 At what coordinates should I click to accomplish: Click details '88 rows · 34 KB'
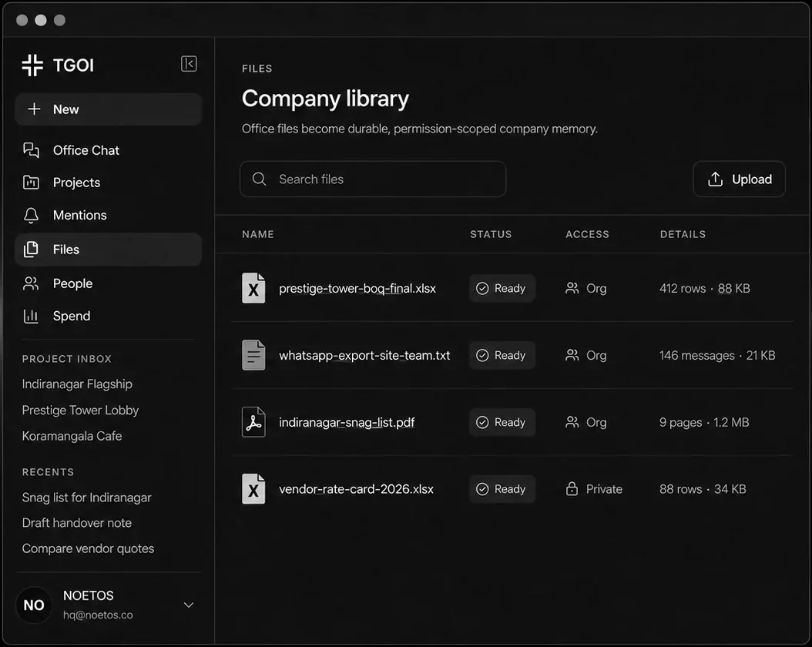(703, 489)
